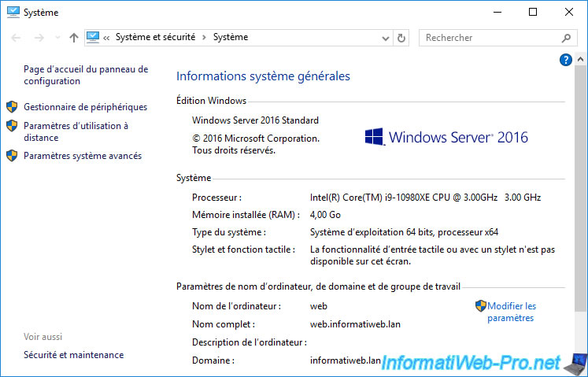Expand the arrow after Système et sécurité
Screen dimensions: 588x377
pos(205,38)
